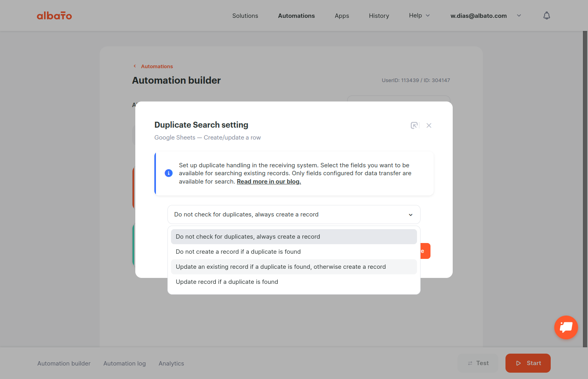Go to the Automations nav item
This screenshot has height=379, width=588.
tap(296, 16)
